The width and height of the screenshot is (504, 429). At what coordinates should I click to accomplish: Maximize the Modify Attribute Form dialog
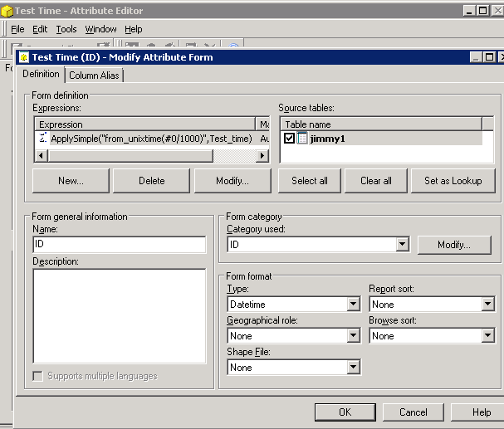[489, 57]
